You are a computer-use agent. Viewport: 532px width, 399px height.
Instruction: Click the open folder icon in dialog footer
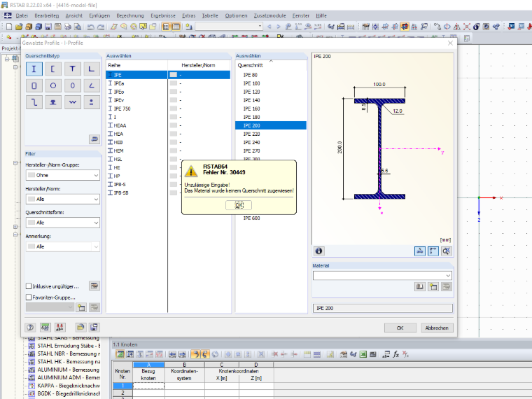[80, 328]
